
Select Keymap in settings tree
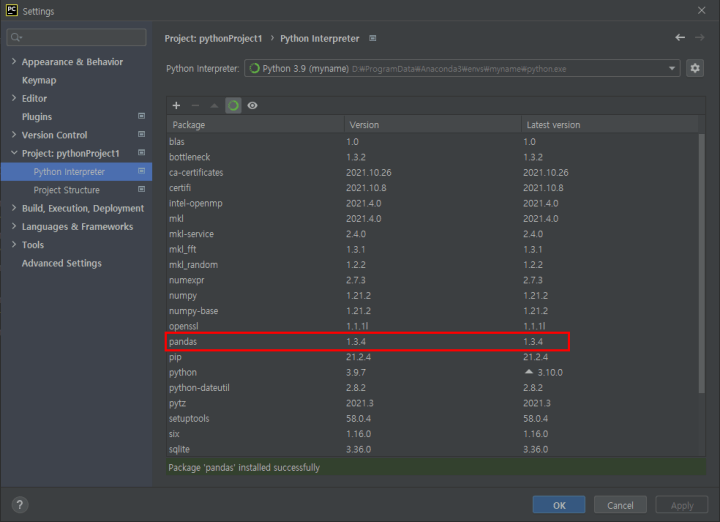pos(39,80)
